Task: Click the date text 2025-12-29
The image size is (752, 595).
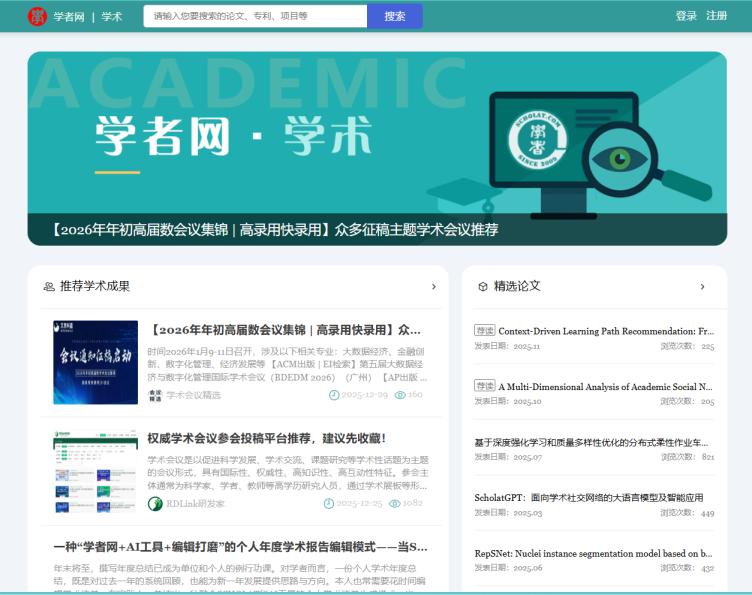Action: coord(364,395)
